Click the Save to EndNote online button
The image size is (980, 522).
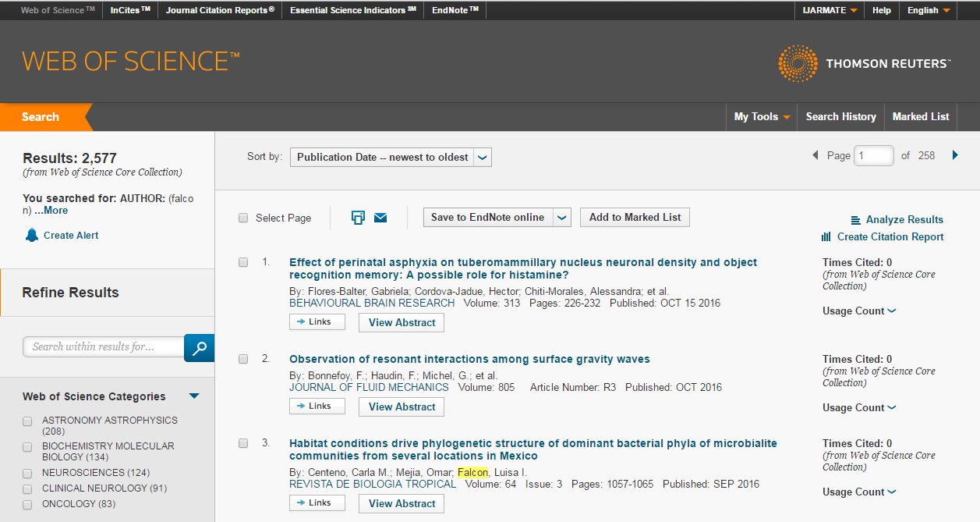[488, 218]
